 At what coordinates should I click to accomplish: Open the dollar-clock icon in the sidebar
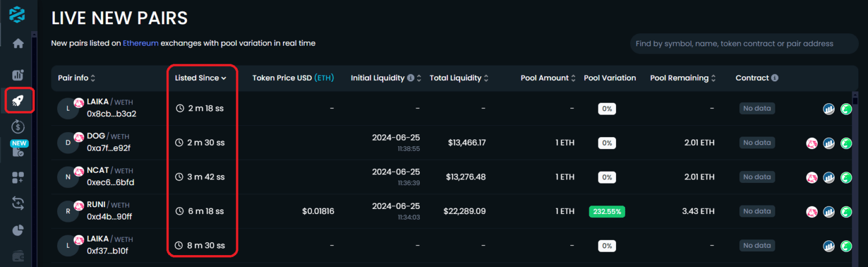click(x=18, y=127)
